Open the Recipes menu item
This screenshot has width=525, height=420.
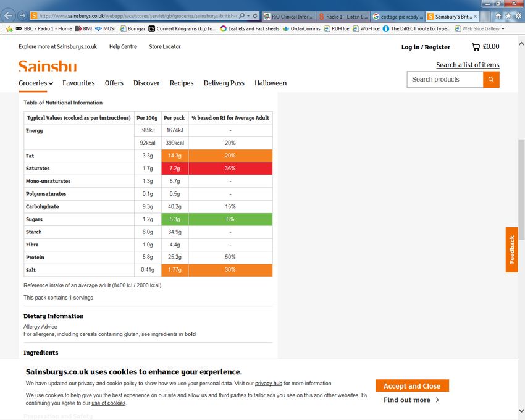tap(182, 83)
